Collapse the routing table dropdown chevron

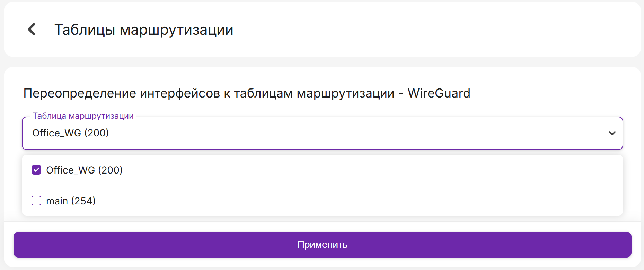click(x=612, y=133)
